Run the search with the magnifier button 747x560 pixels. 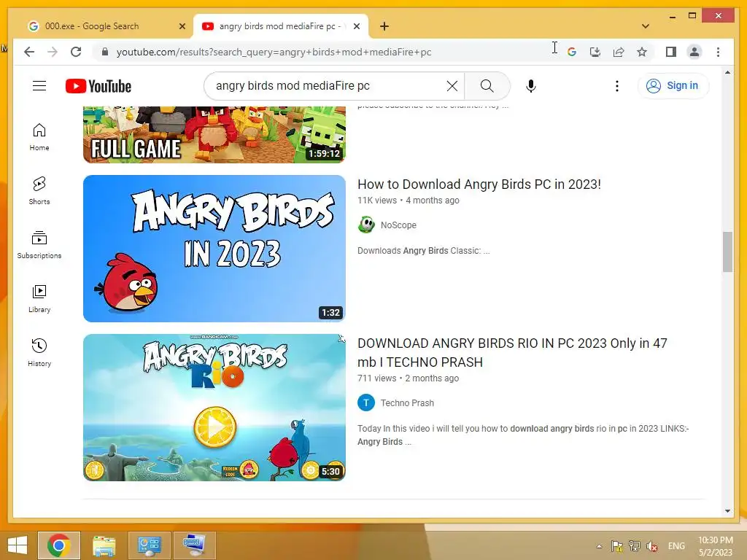487,86
